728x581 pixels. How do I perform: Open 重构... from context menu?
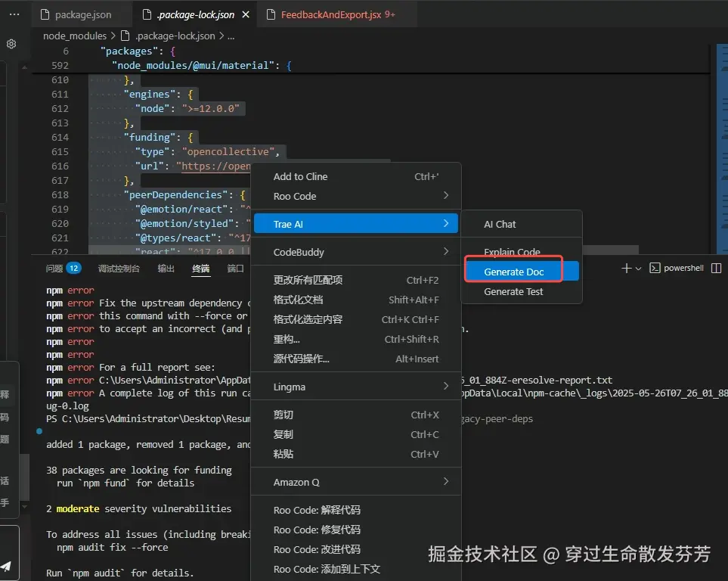coord(355,340)
